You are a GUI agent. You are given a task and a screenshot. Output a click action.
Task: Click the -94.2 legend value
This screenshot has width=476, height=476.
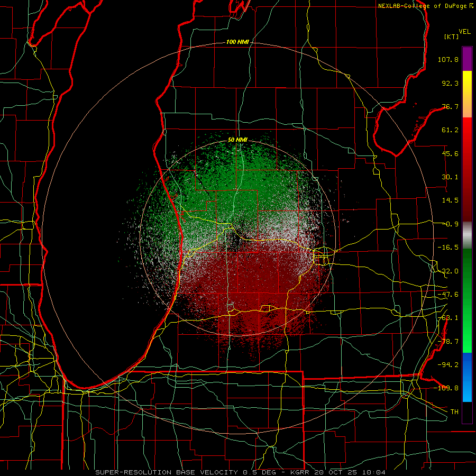pyautogui.click(x=448, y=364)
